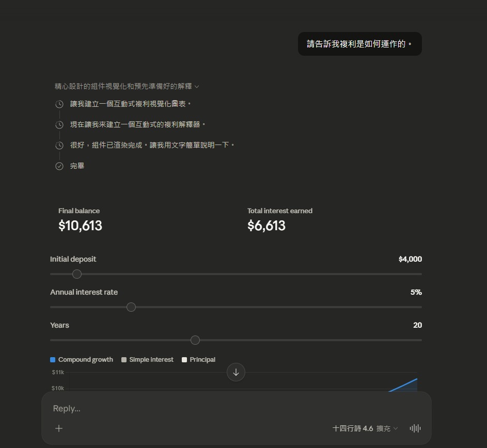Click the Reply... message input field
The width and height of the screenshot is (487, 448).
(236, 408)
